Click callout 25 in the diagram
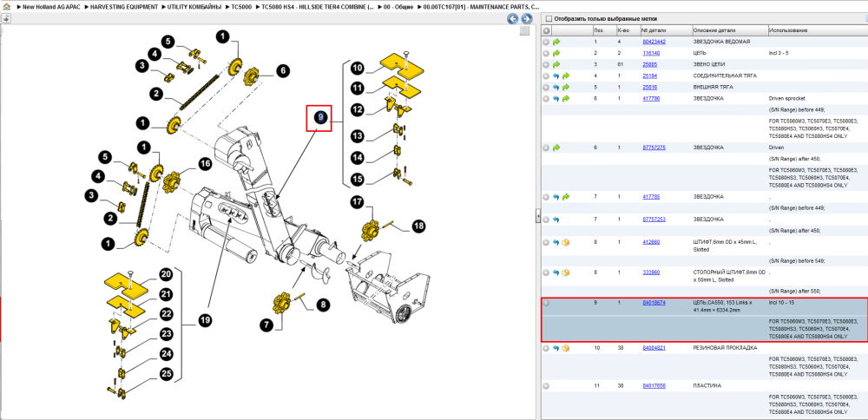Screen dimensions: 868x420 pyautogui.click(x=166, y=374)
